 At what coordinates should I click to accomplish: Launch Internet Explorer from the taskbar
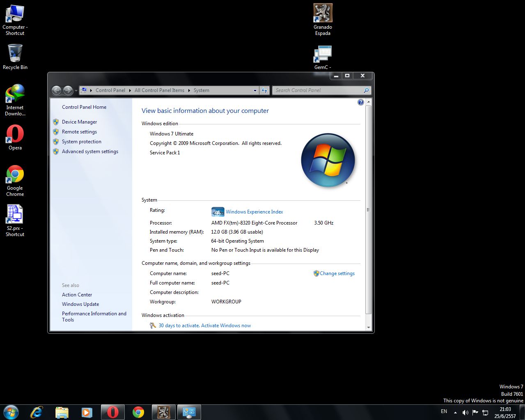coord(37,412)
